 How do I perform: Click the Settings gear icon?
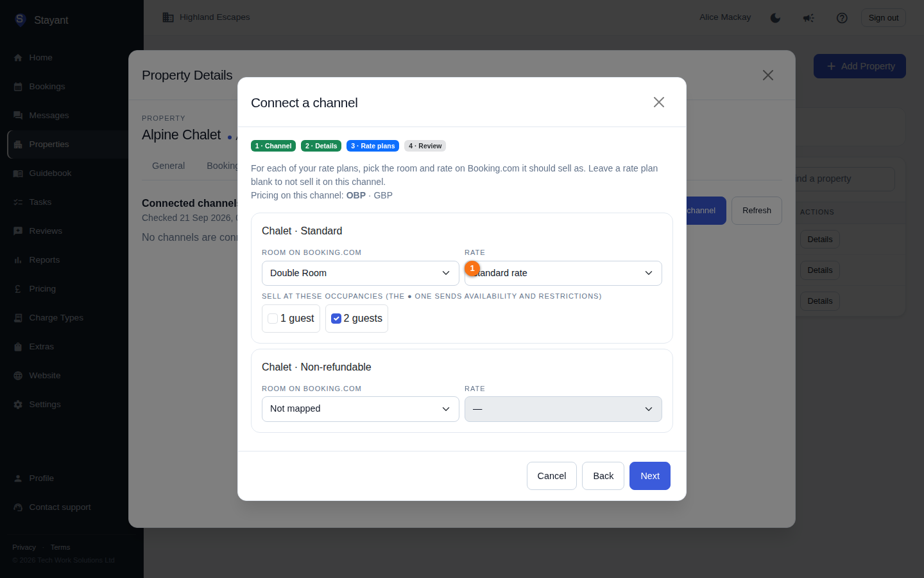coord(18,405)
